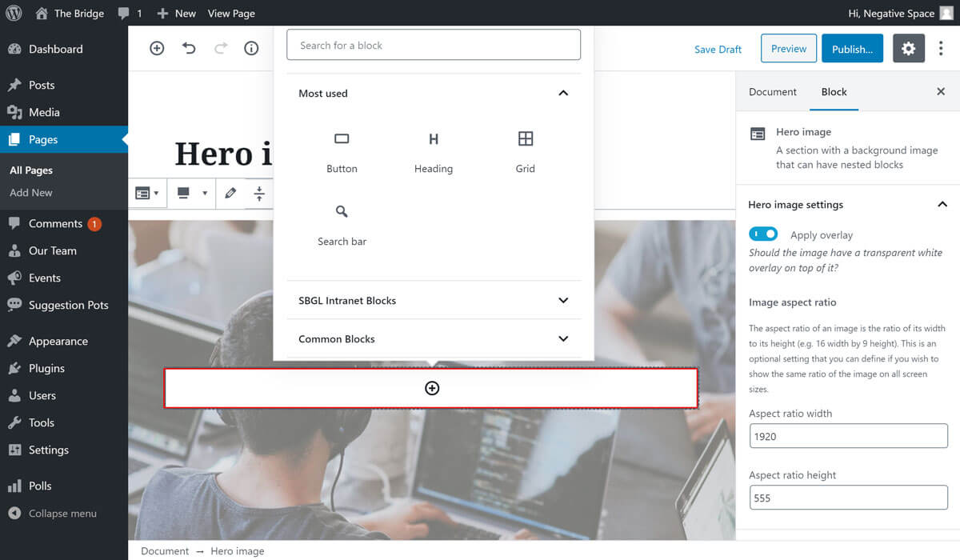This screenshot has height=560, width=960.
Task: Collapse Hero image settings panel
Action: [x=942, y=205]
